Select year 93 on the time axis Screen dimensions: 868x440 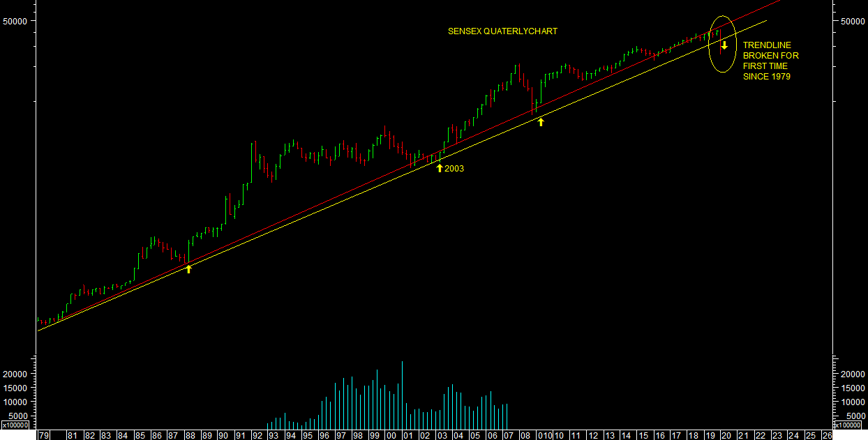[274, 435]
